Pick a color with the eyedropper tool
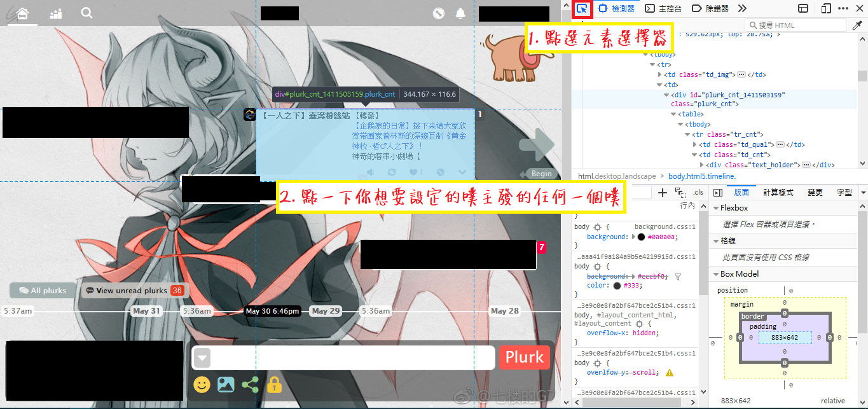Screen dimensions: 868x409 pyautogui.click(x=857, y=25)
